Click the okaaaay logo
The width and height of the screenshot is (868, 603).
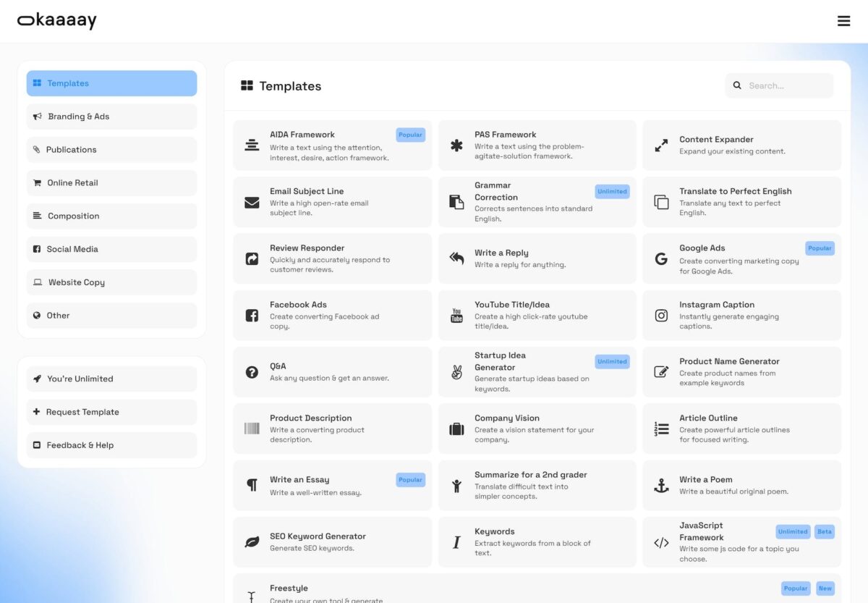pos(57,21)
